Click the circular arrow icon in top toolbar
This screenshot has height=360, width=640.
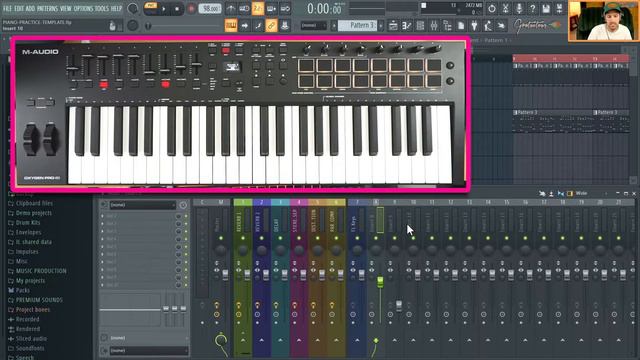pyautogui.click(x=492, y=8)
